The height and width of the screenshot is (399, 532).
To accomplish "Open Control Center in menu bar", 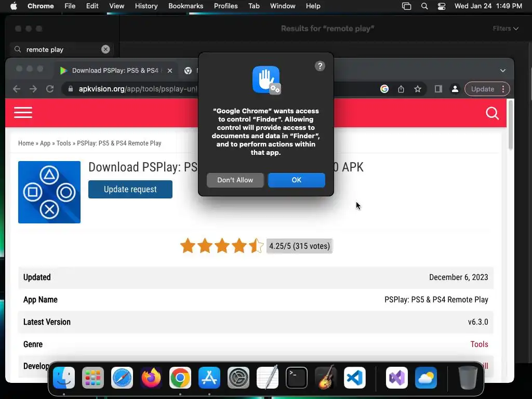I will 442,6.
